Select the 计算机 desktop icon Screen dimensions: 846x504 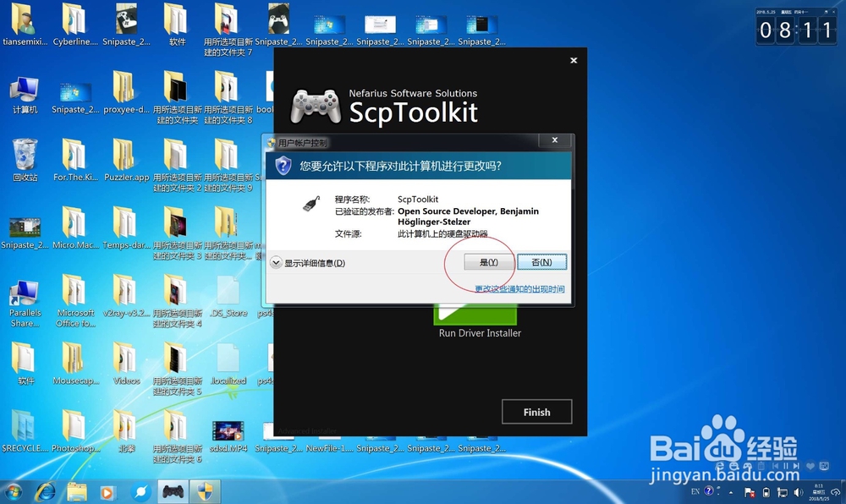tap(25, 96)
